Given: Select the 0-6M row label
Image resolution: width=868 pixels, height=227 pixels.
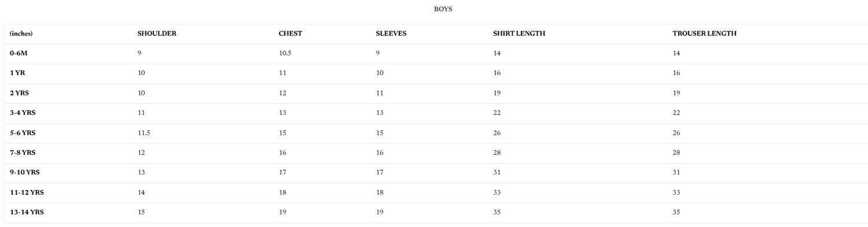Looking at the screenshot, I should (x=19, y=53).
